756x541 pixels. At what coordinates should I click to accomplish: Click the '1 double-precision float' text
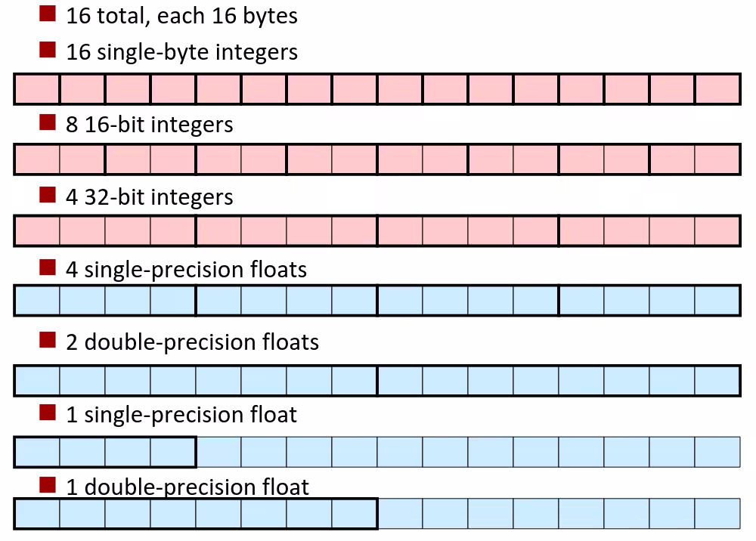coord(187,487)
